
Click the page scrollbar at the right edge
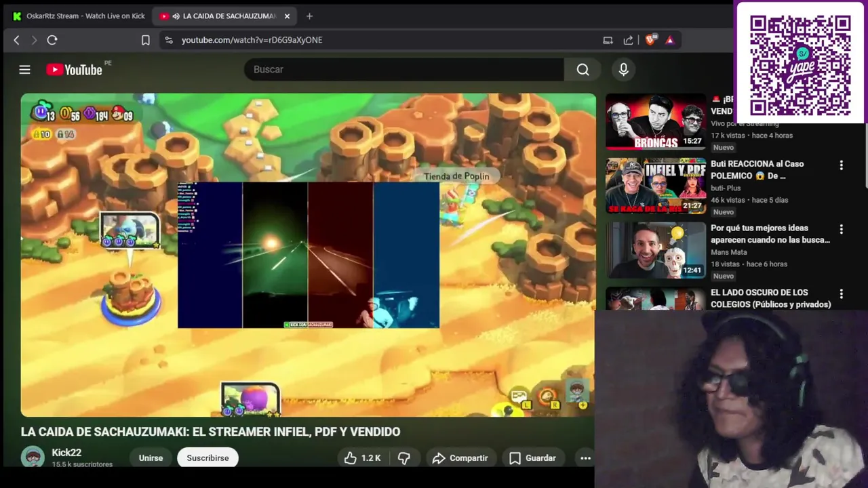[865, 156]
